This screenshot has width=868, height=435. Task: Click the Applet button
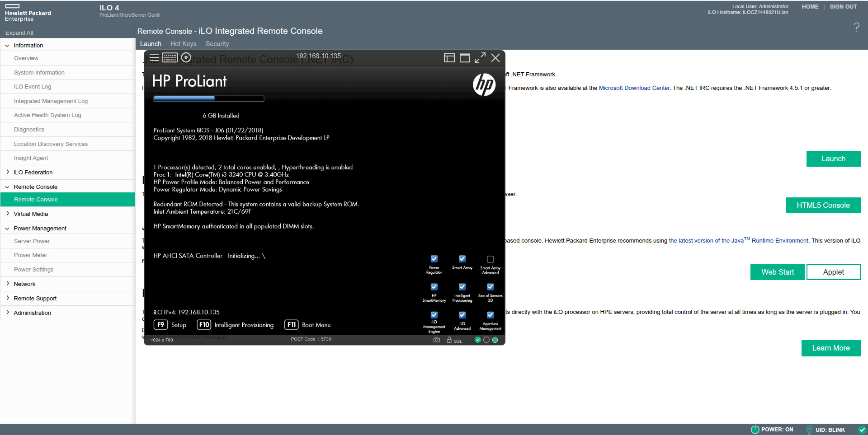click(x=834, y=272)
